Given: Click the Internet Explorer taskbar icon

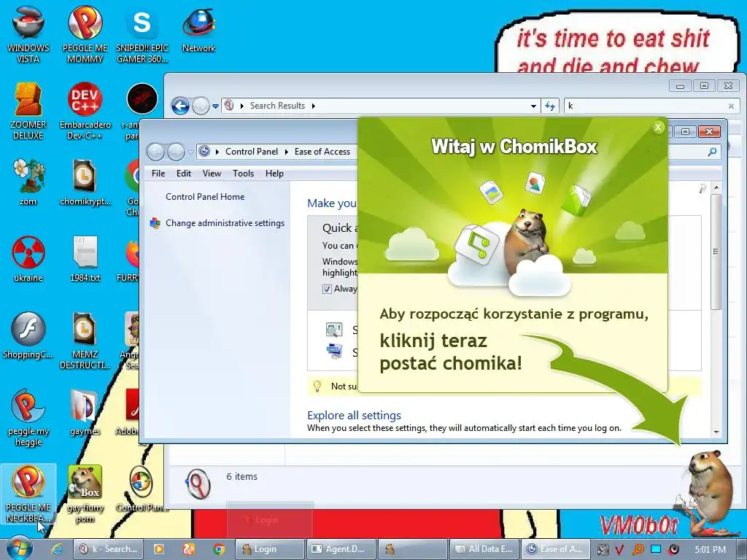Looking at the screenshot, I should (x=57, y=549).
